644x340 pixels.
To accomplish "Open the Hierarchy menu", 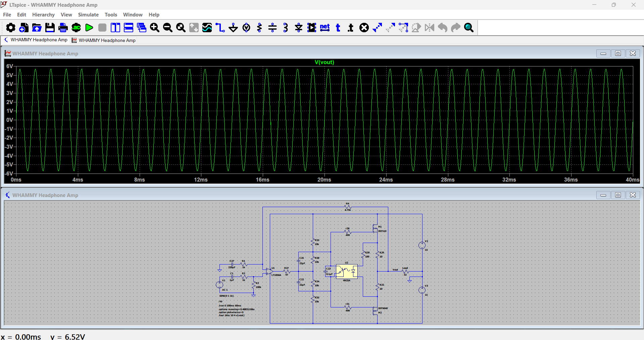I will pos(43,15).
